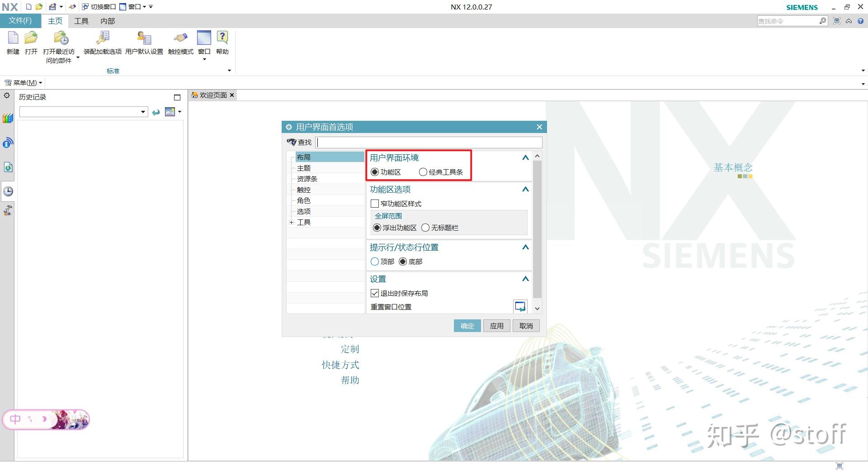Expand the 工具 tree node

tap(291, 222)
